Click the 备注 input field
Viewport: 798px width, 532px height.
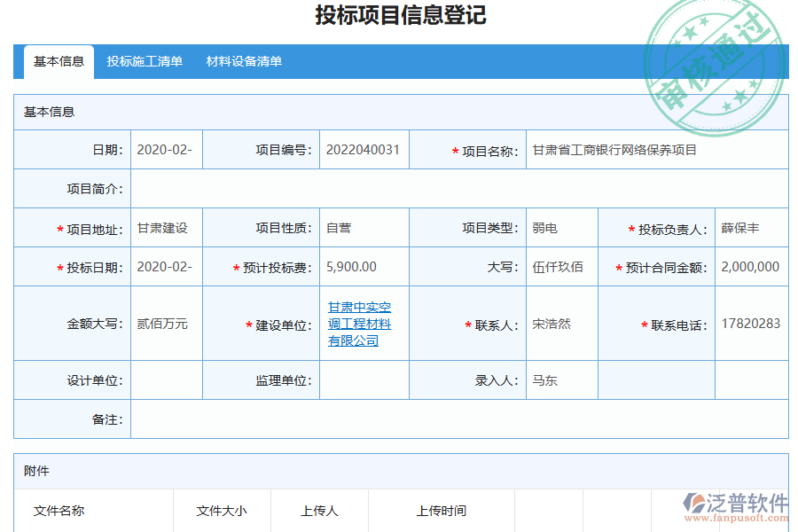coord(443,419)
